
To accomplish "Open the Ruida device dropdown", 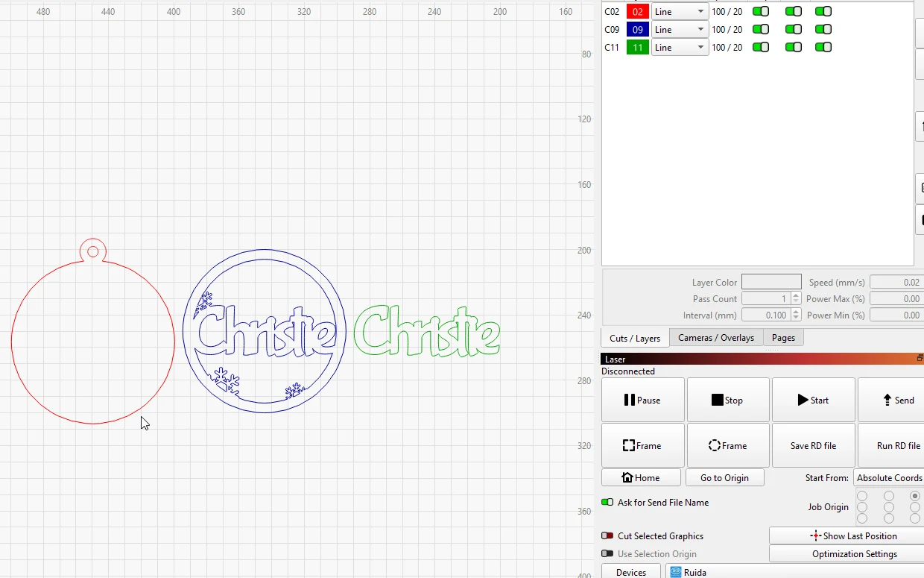I will click(796, 572).
